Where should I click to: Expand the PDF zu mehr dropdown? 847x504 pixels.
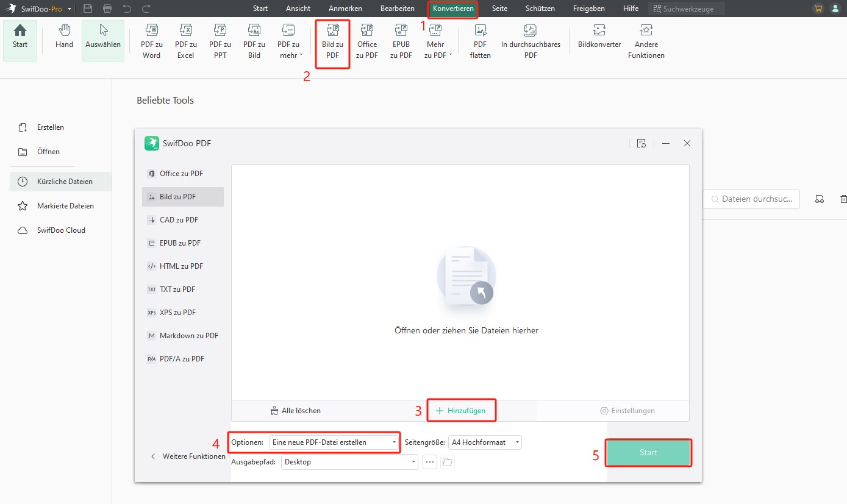click(x=288, y=40)
